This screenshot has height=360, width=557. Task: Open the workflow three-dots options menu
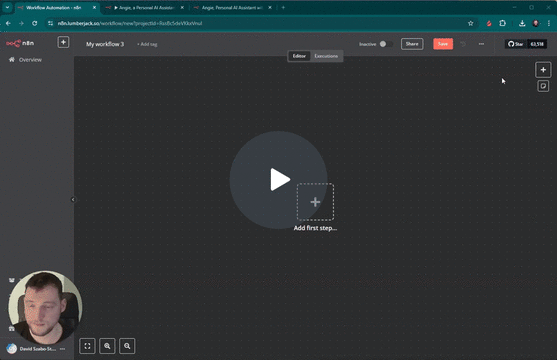[481, 44]
